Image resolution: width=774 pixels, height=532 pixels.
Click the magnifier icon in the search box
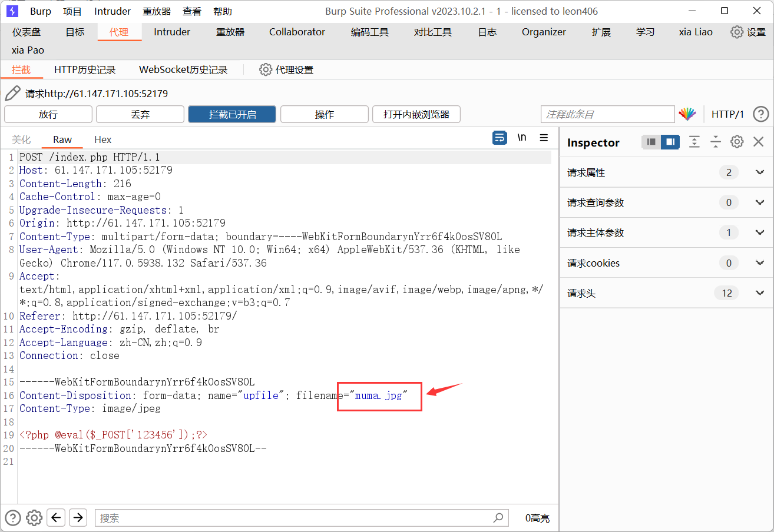point(498,518)
